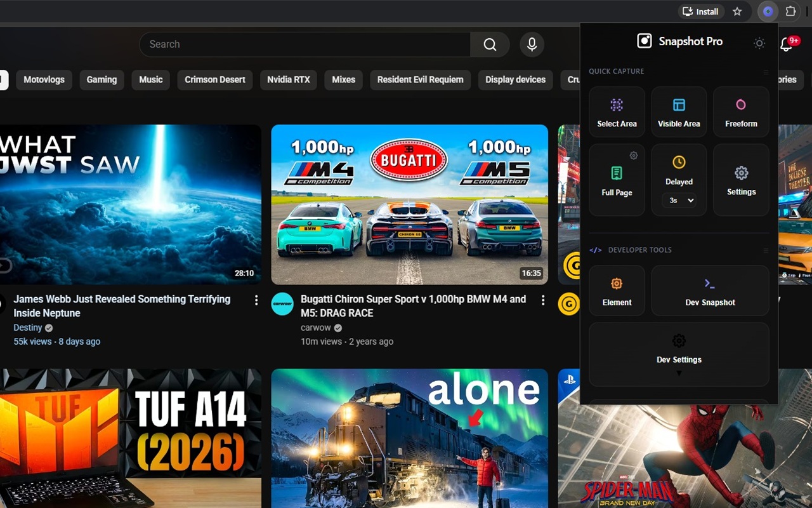
Task: Open the TUF A14 (2026) video thumbnail
Action: pos(131,438)
